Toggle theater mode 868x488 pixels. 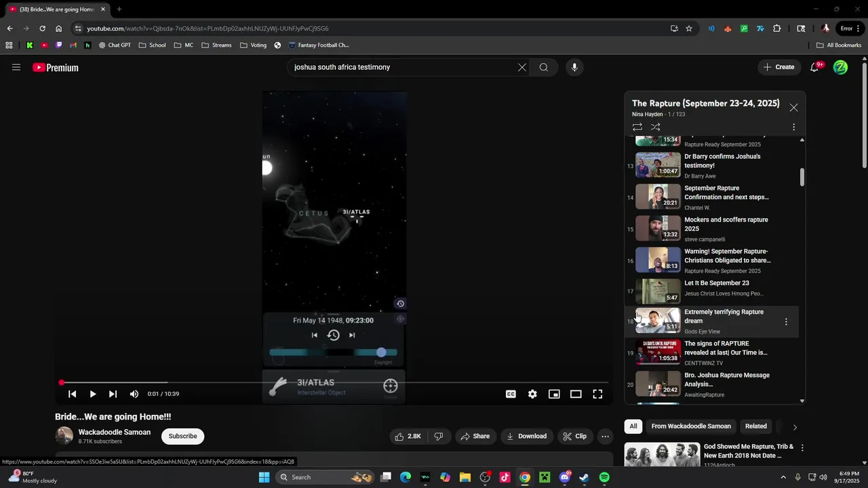[576, 394]
